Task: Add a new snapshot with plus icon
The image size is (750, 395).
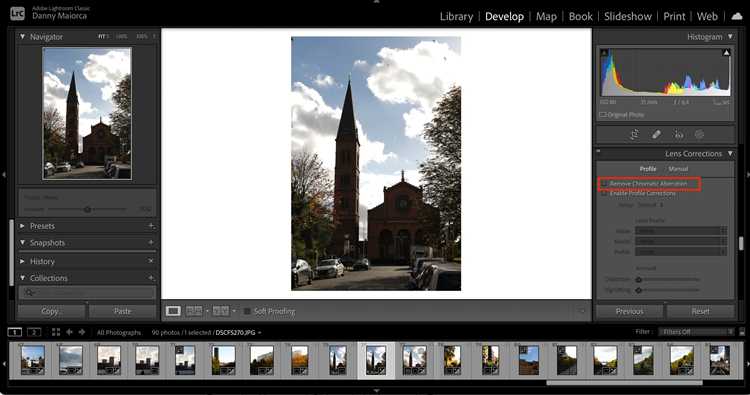Action: click(151, 242)
